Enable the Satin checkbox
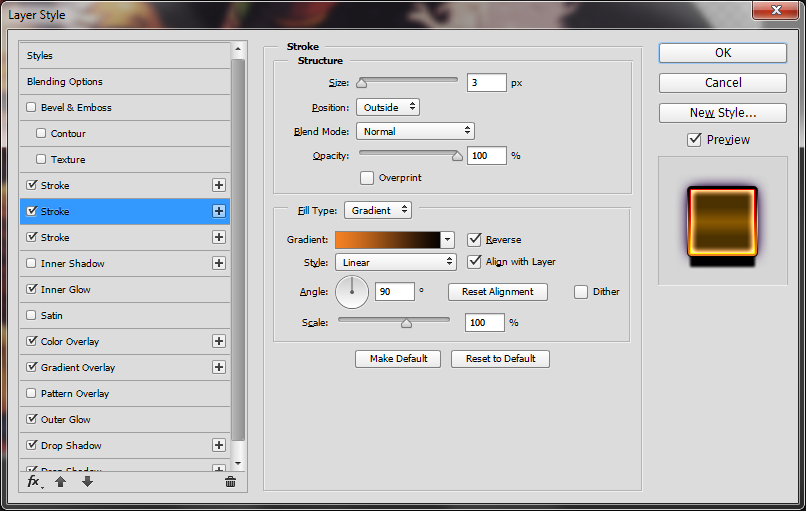Screen dimensions: 806x511 31,315
